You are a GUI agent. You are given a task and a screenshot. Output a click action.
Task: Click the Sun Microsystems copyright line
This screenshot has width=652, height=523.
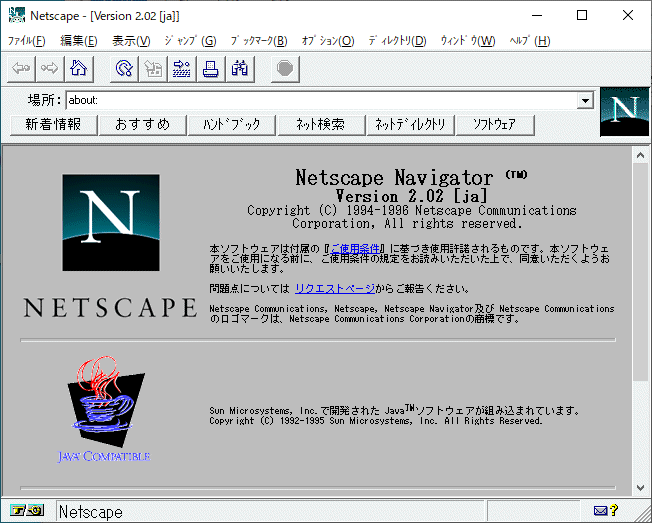click(375, 421)
